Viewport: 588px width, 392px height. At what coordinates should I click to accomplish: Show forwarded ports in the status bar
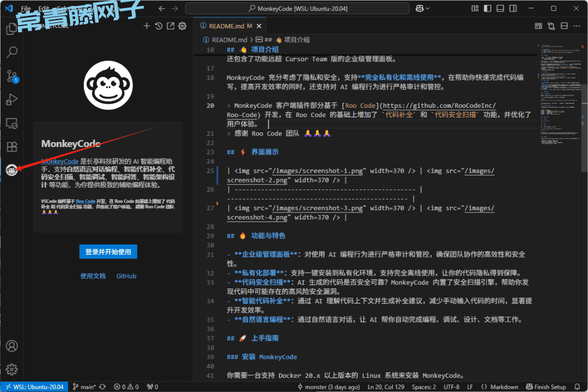[152, 387]
